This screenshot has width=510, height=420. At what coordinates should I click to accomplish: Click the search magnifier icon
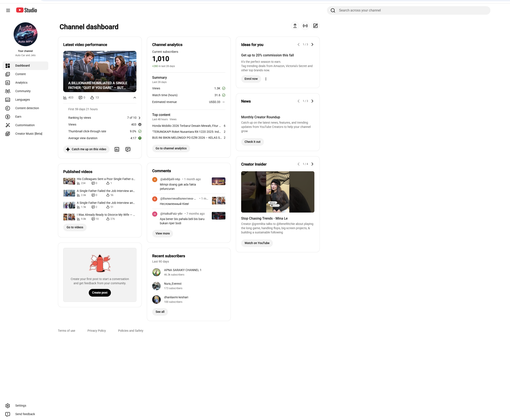tap(333, 10)
